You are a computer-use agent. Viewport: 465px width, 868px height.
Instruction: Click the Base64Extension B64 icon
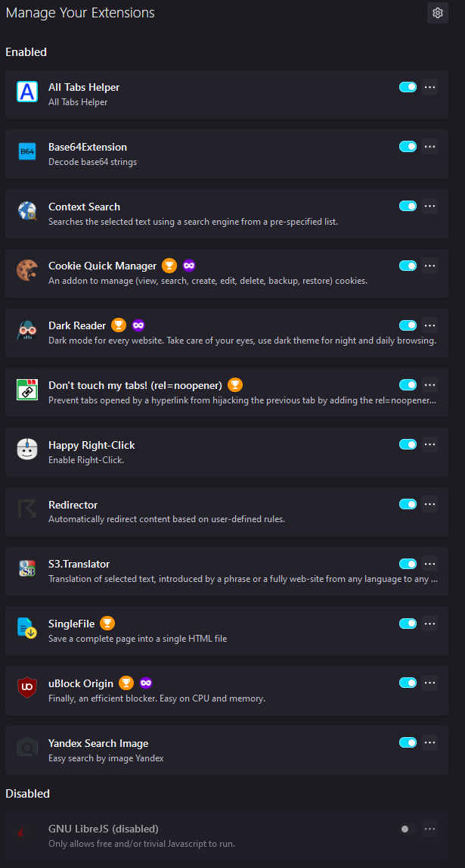tap(27, 151)
